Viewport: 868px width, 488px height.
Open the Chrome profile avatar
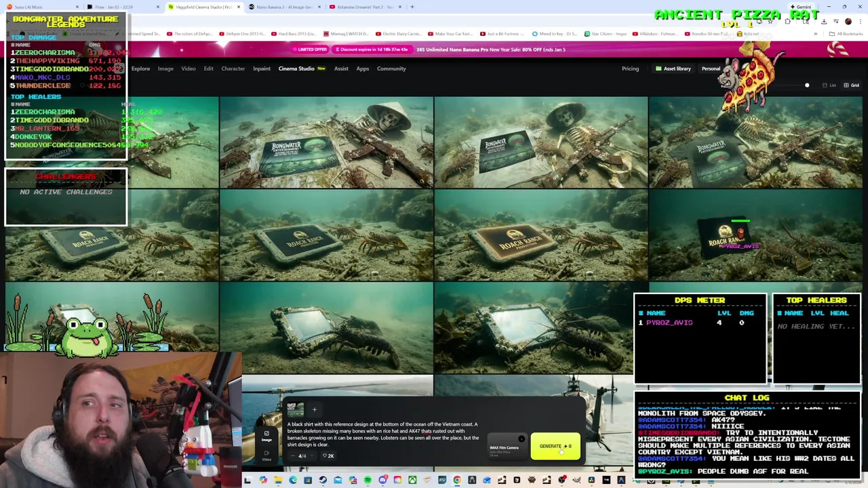[x=848, y=21]
